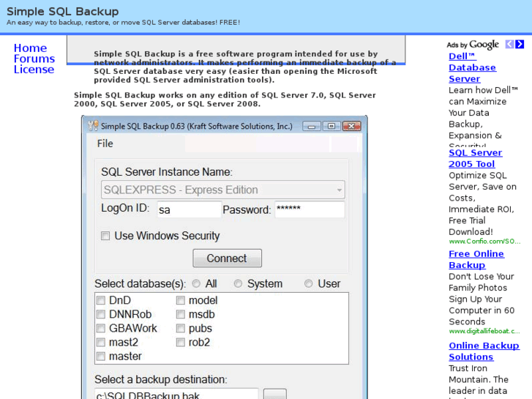The width and height of the screenshot is (532, 399).
Task: Visit the www.Confio.com ad URL
Action: [x=484, y=242]
